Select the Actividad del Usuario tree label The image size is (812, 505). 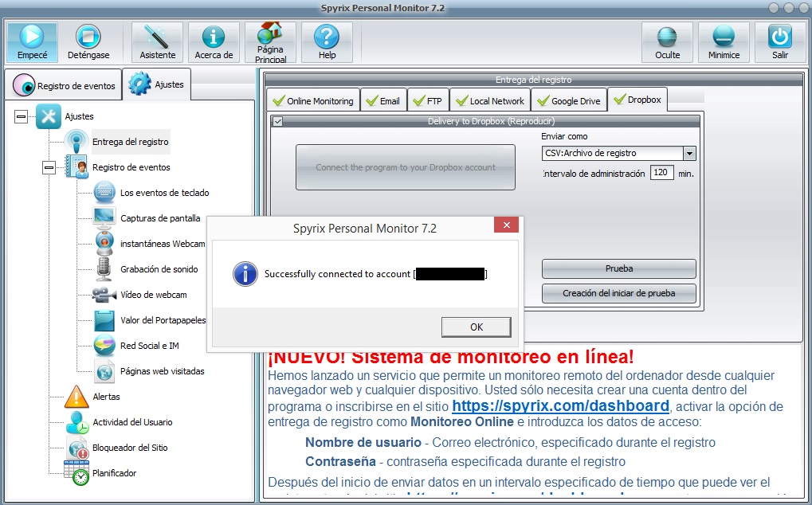point(132,422)
